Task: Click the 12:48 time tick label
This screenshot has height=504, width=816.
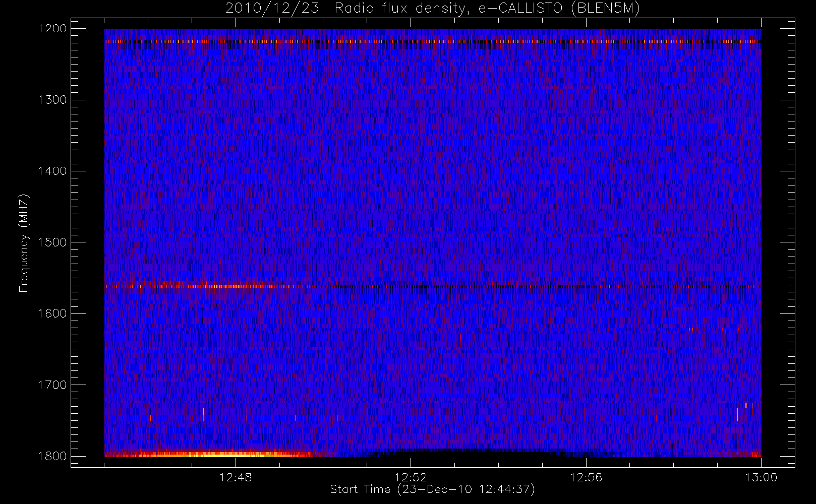Action: (236, 477)
